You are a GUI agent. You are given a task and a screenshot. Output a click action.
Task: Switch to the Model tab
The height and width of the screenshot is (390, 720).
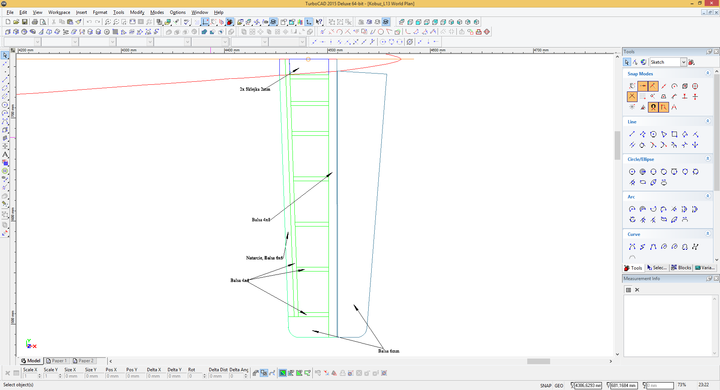(31, 361)
